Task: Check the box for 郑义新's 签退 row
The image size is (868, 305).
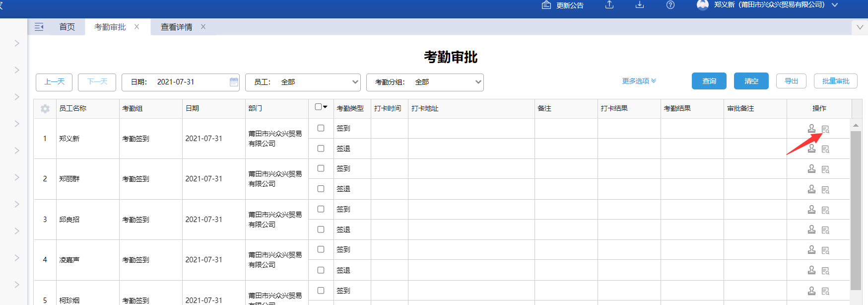Action: [321, 149]
